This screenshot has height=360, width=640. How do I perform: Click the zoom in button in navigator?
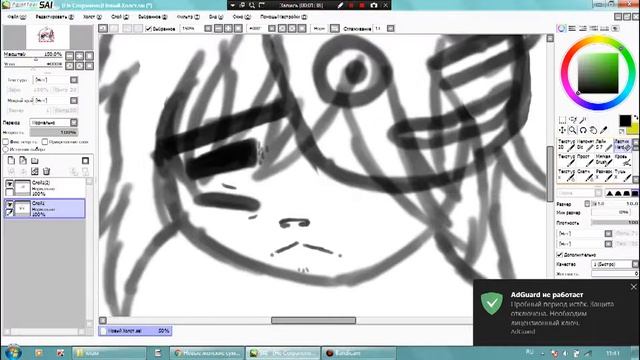80,56
